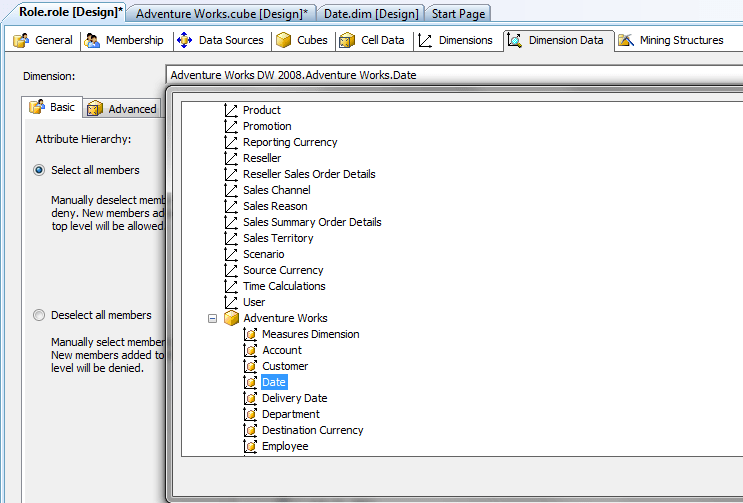
Task: Select the Sales Reason dimension
Action: (x=275, y=206)
